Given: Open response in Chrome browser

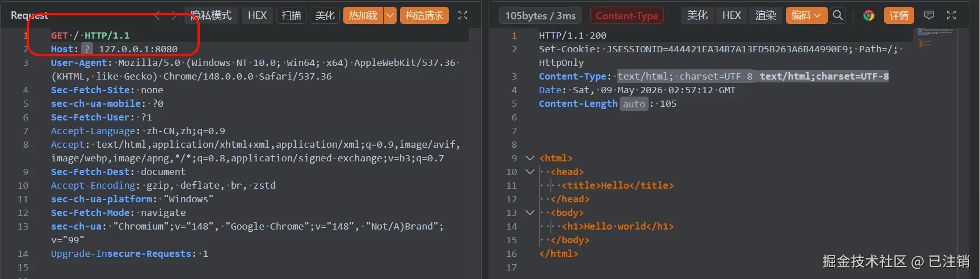Looking at the screenshot, I should pyautogui.click(x=869, y=15).
